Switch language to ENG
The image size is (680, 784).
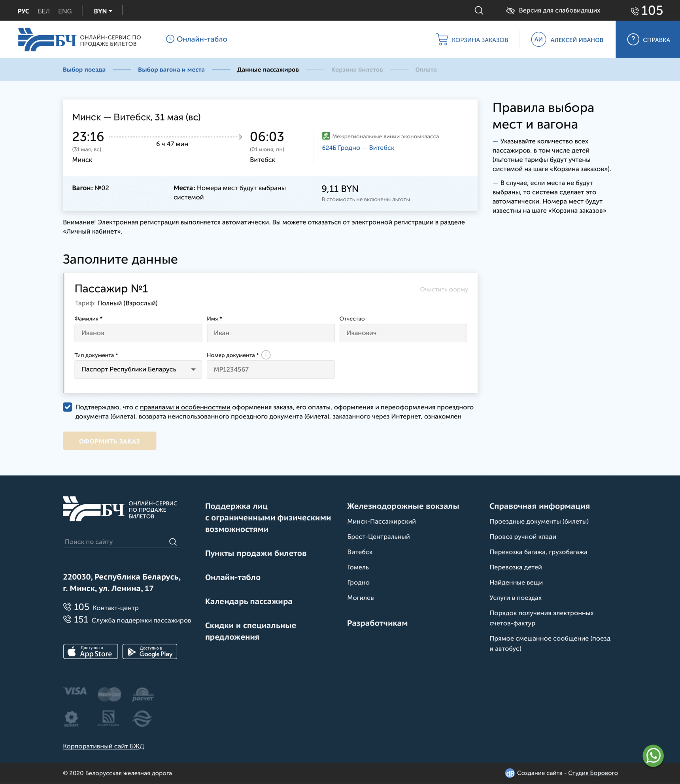65,11
